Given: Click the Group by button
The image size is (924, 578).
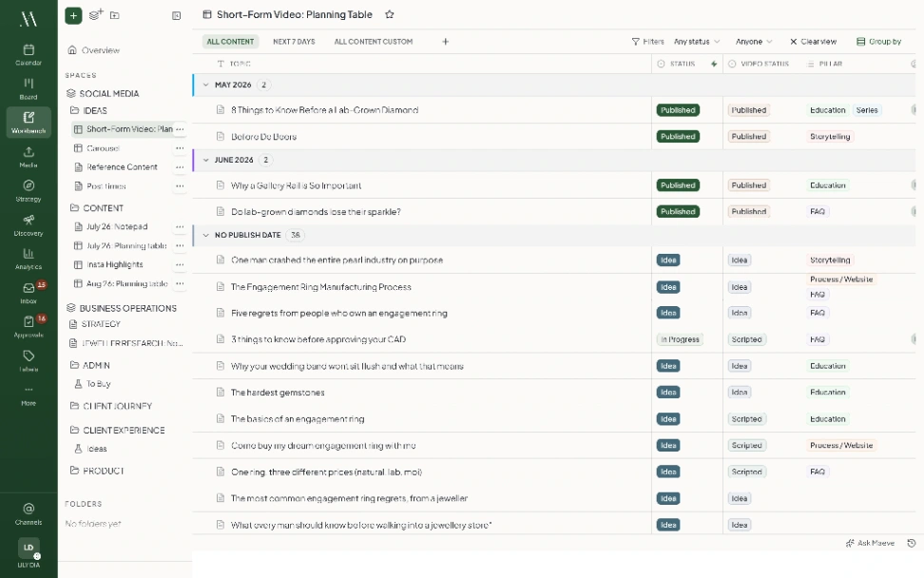Looking at the screenshot, I should (878, 42).
